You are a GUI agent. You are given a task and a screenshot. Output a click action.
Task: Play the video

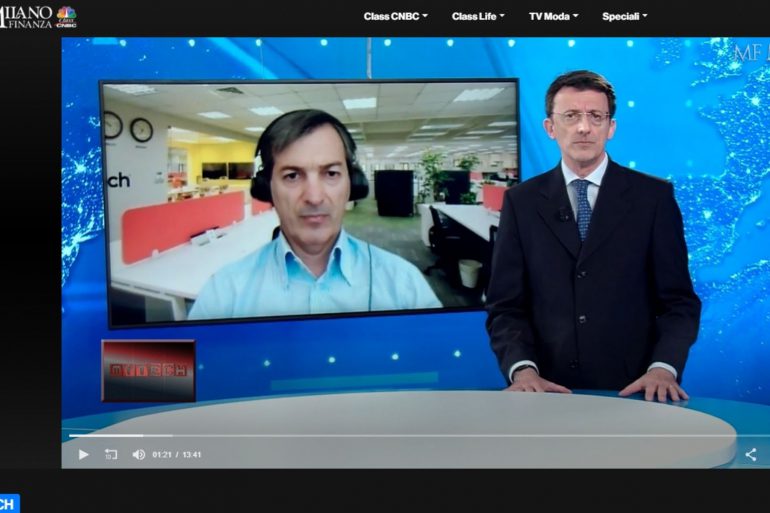tap(83, 455)
